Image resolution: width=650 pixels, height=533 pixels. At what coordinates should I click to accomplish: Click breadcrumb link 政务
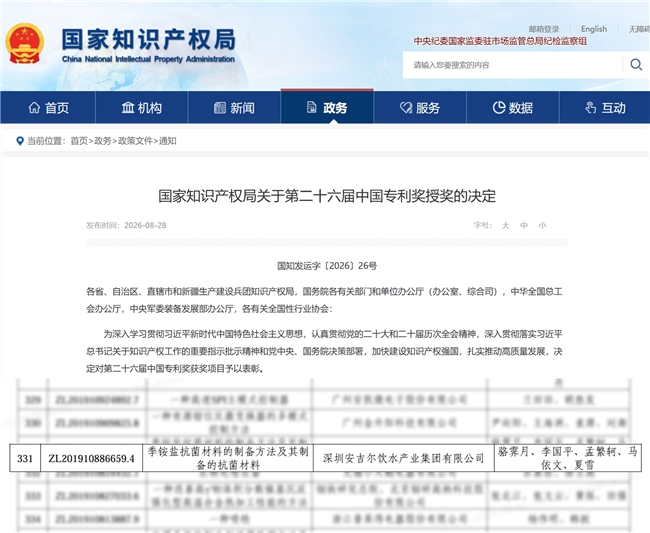[x=102, y=141]
